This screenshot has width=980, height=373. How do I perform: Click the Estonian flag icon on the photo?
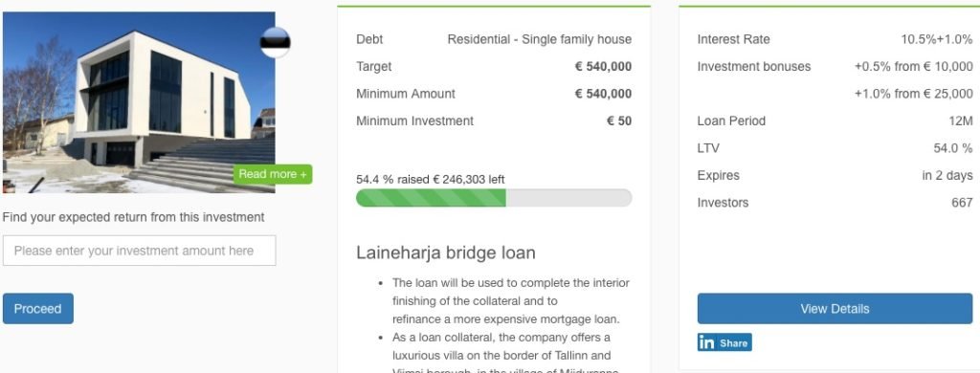[x=275, y=42]
